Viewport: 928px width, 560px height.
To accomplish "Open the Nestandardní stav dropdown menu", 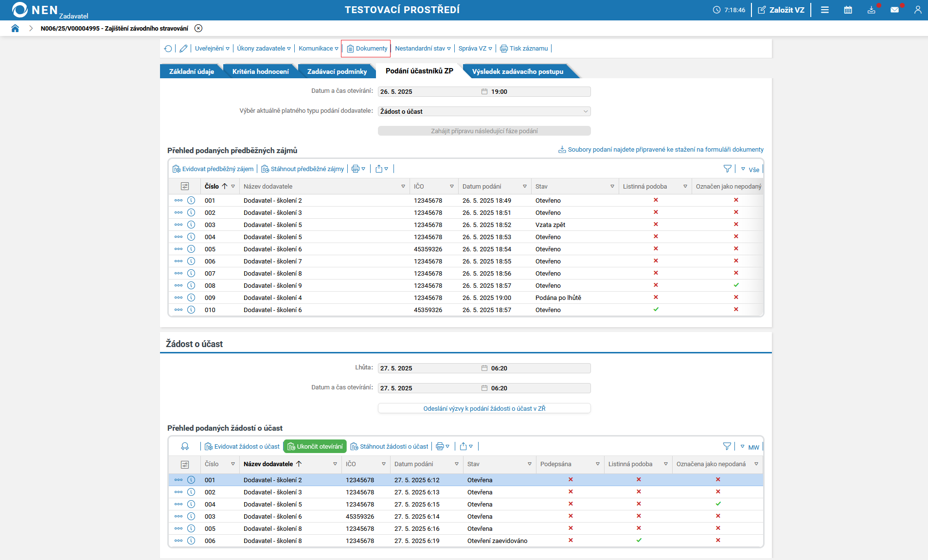I will pos(423,49).
